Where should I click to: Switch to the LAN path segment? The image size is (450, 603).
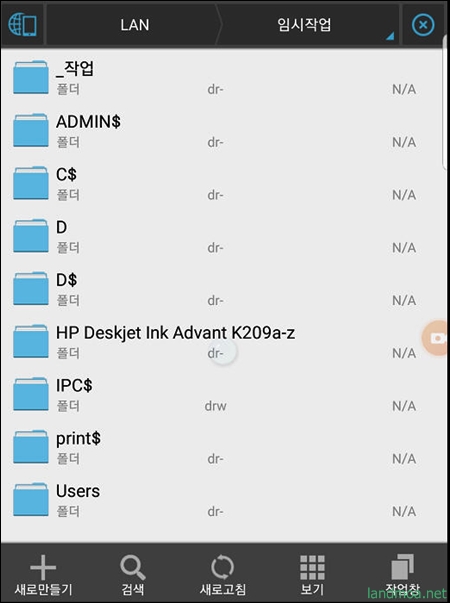135,25
